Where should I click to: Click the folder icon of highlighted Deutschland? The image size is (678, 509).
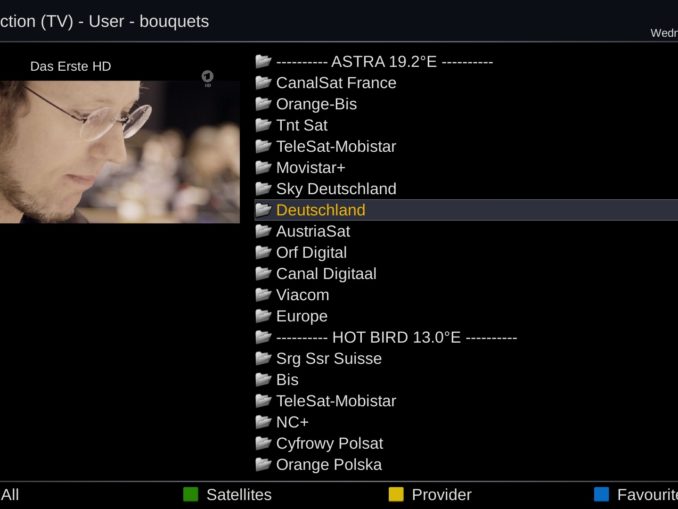coord(263,209)
